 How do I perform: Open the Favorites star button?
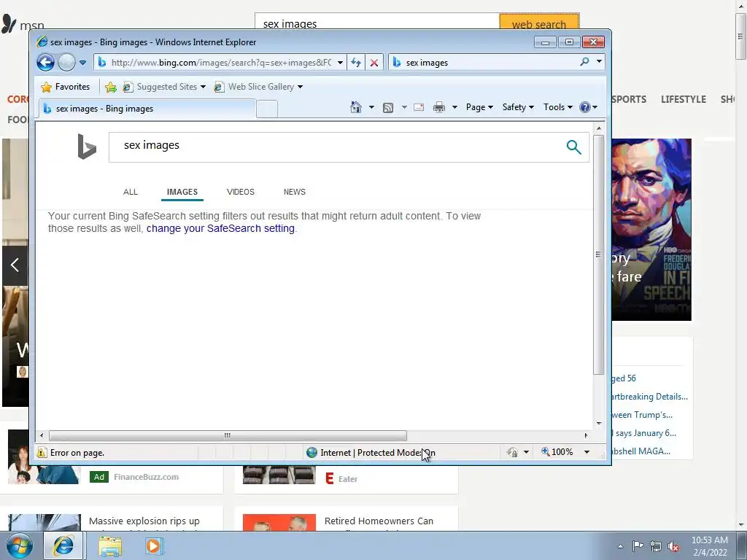[x=65, y=87]
